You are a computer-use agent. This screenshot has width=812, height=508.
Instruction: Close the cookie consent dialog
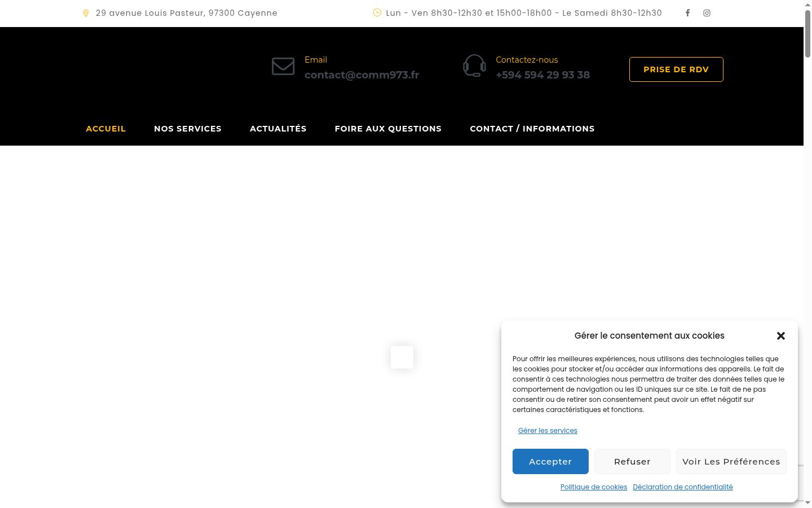(781, 336)
